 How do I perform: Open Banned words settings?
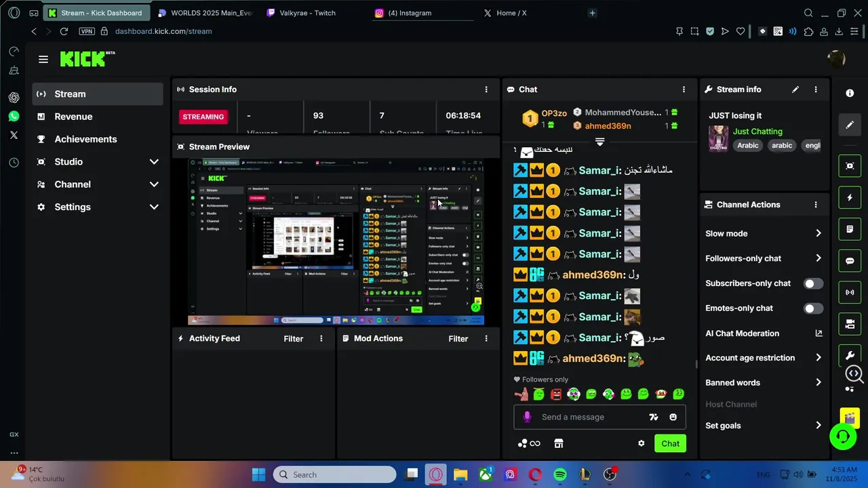[x=764, y=383]
